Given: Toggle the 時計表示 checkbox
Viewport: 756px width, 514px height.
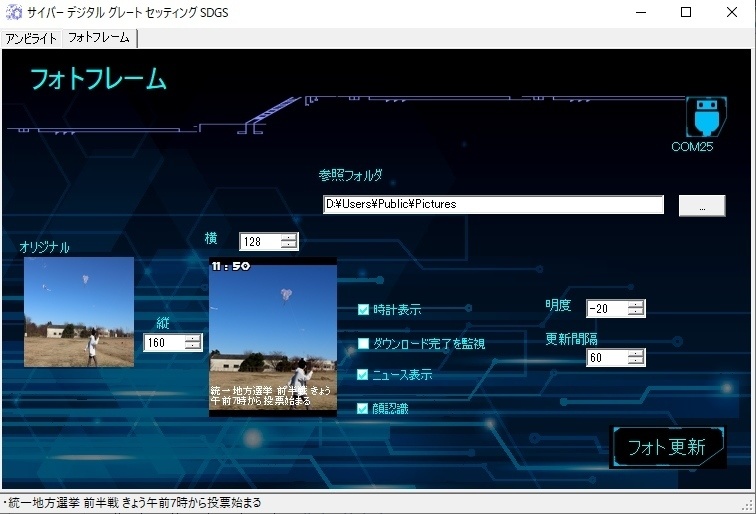Looking at the screenshot, I should pyautogui.click(x=363, y=310).
